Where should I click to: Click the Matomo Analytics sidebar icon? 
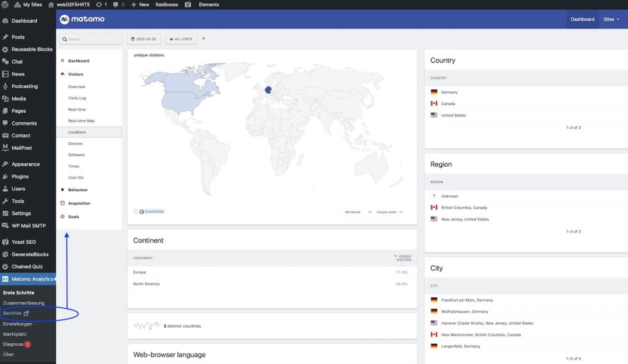5,279
